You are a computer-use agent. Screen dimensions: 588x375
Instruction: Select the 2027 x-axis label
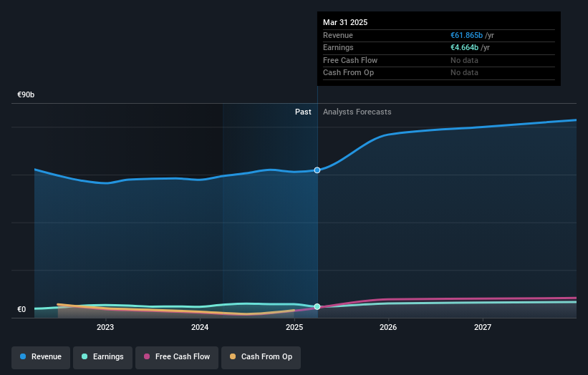click(x=483, y=327)
